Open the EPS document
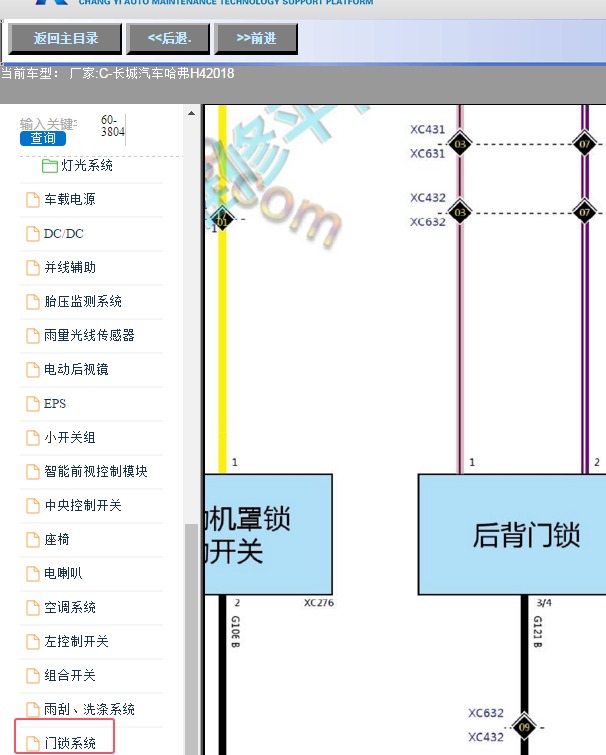This screenshot has height=755, width=606. click(55, 404)
